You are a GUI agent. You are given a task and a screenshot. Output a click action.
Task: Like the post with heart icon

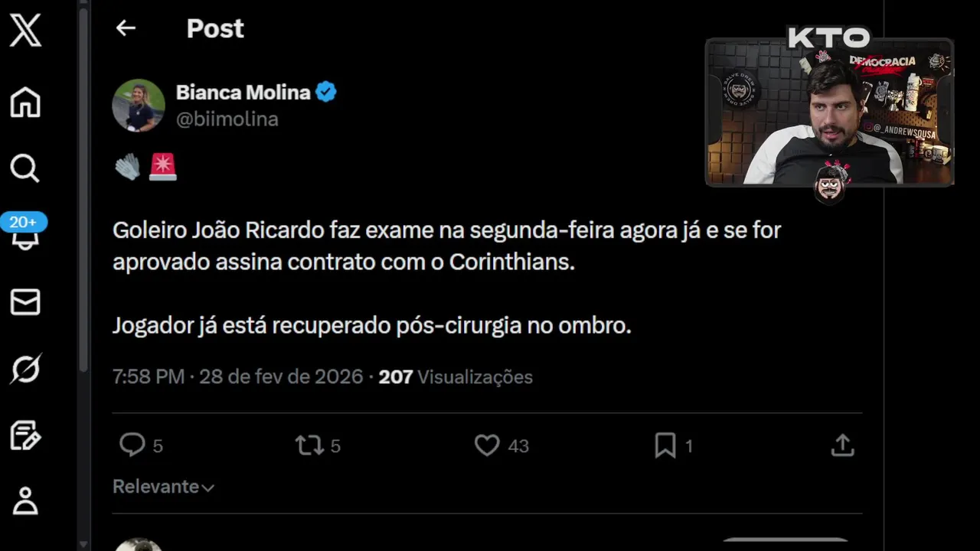click(x=487, y=445)
